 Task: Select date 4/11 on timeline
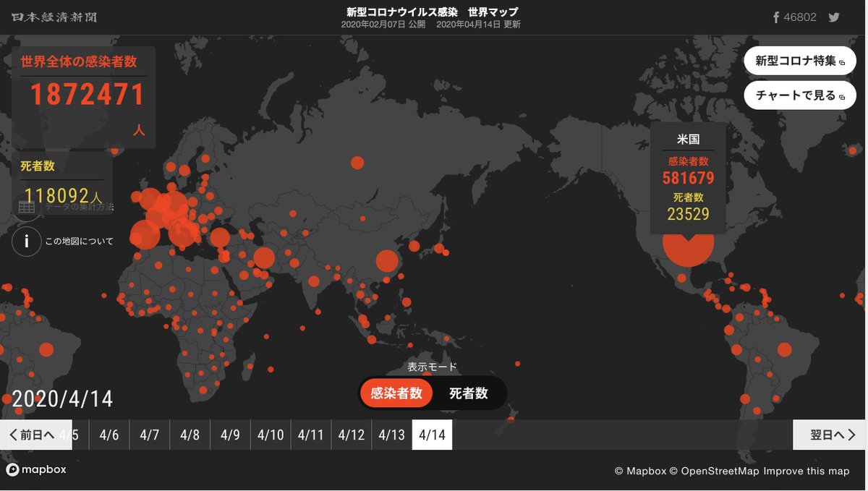[311, 435]
